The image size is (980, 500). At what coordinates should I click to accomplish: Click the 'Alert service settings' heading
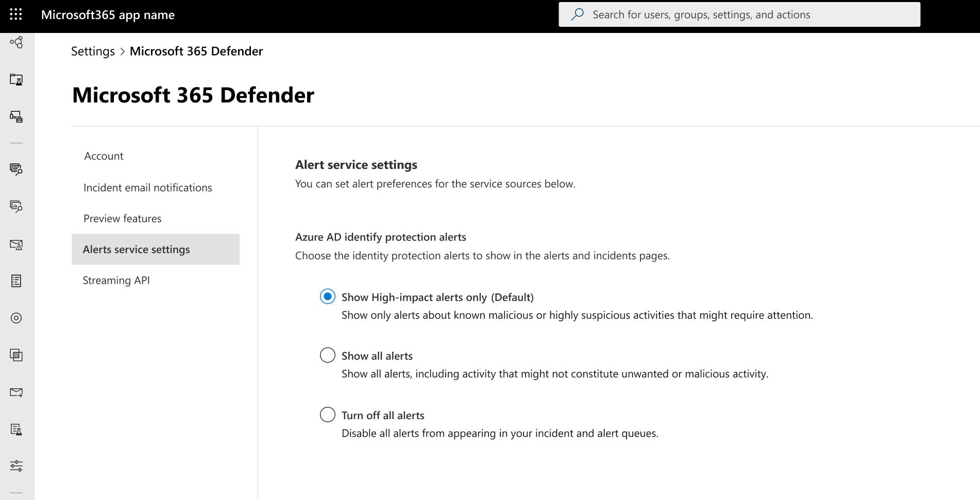tap(356, 165)
